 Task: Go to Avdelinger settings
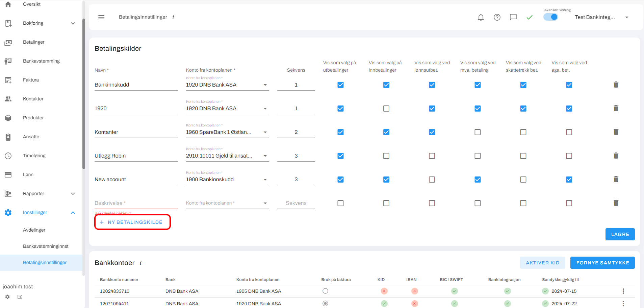(x=34, y=230)
